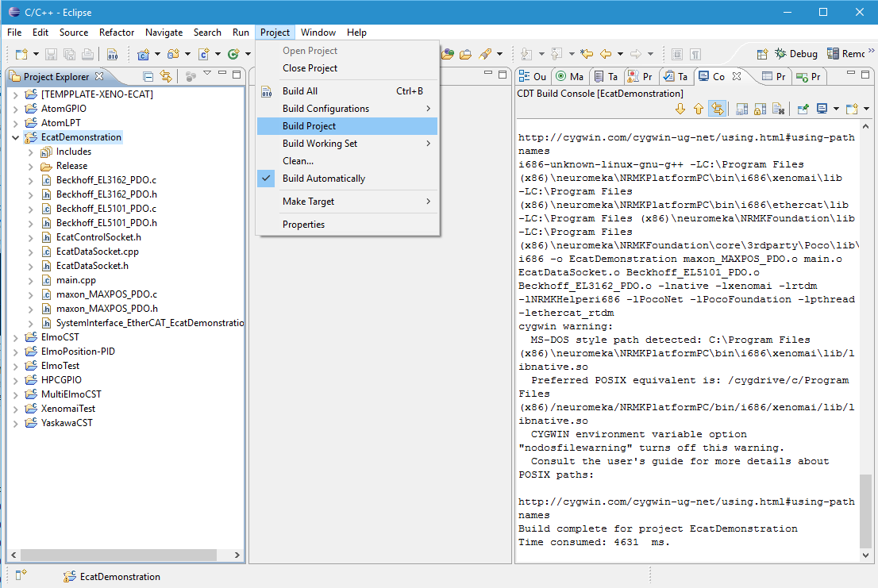Click the flashlight Search toolbar icon
The width and height of the screenshot is (878, 588).
click(485, 54)
